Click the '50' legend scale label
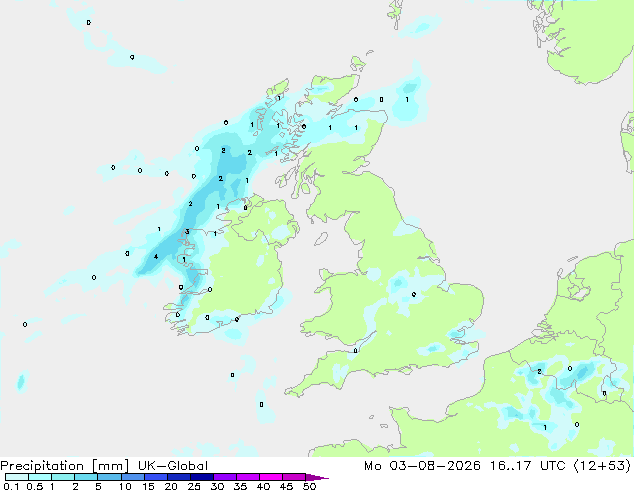The width and height of the screenshot is (634, 490). (x=310, y=486)
